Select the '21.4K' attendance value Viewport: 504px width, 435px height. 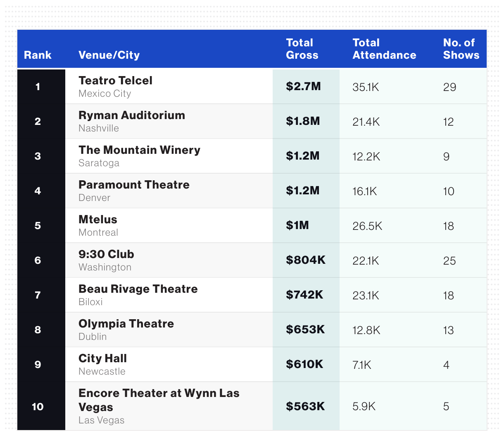(x=366, y=122)
